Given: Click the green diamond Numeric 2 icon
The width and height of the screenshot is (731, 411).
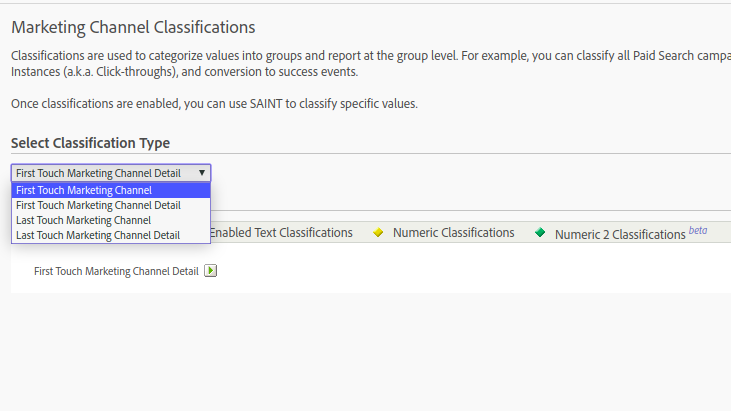Looking at the screenshot, I should pyautogui.click(x=540, y=233).
